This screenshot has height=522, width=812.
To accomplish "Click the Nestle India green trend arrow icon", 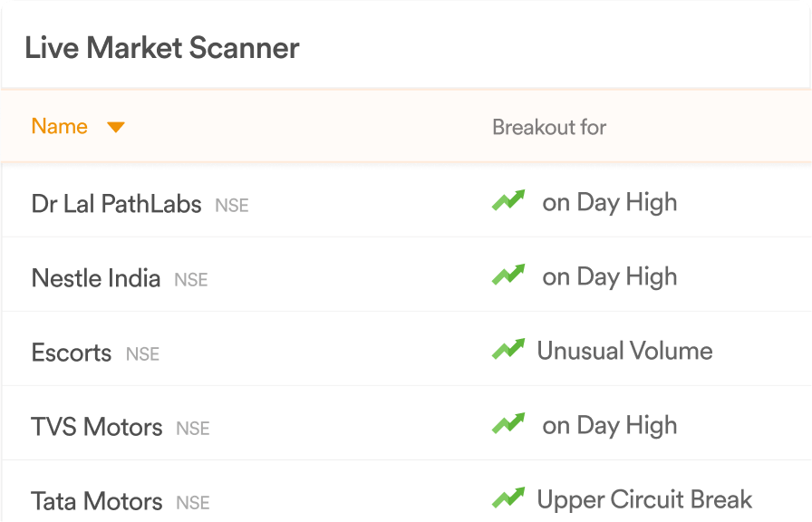I will (x=508, y=275).
